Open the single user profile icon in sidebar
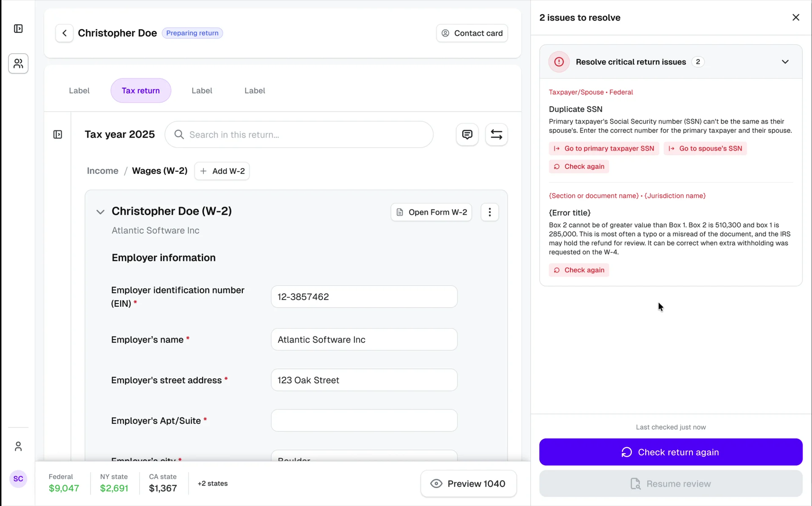Viewport: 812px width, 506px height. click(x=18, y=446)
